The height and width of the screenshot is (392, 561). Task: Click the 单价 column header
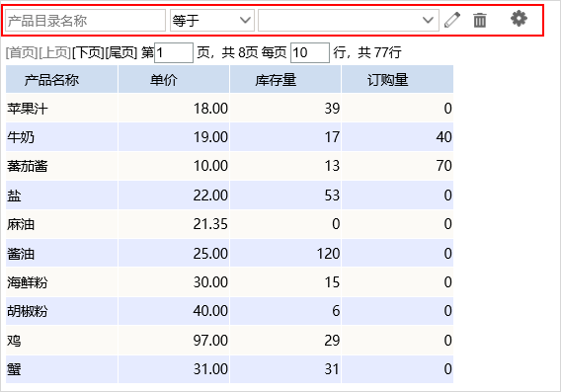174,79
